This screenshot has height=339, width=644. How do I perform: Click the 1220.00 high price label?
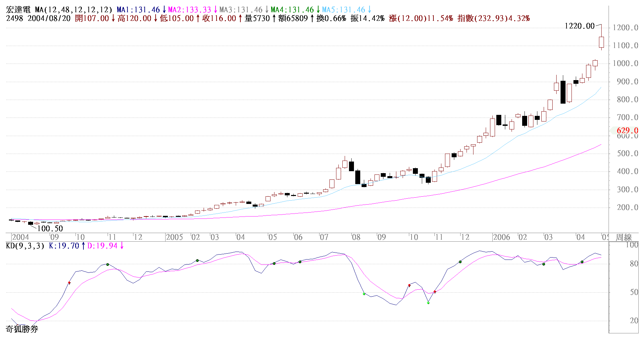[579, 26]
